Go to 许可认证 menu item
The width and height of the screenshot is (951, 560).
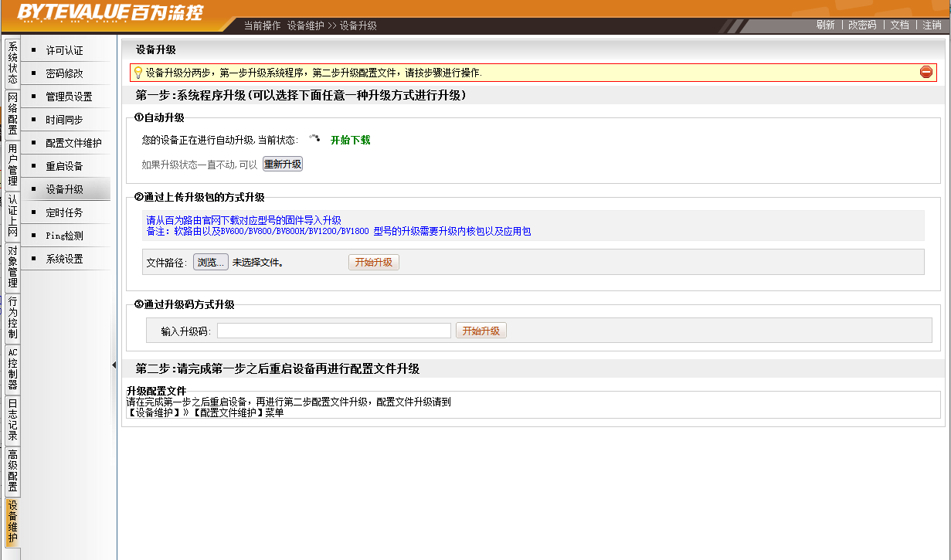pyautogui.click(x=64, y=50)
